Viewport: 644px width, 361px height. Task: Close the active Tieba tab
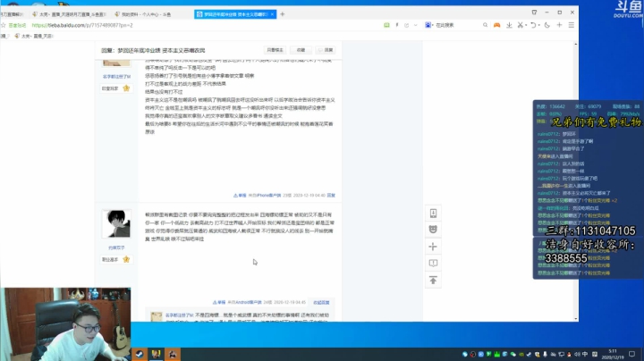click(272, 14)
